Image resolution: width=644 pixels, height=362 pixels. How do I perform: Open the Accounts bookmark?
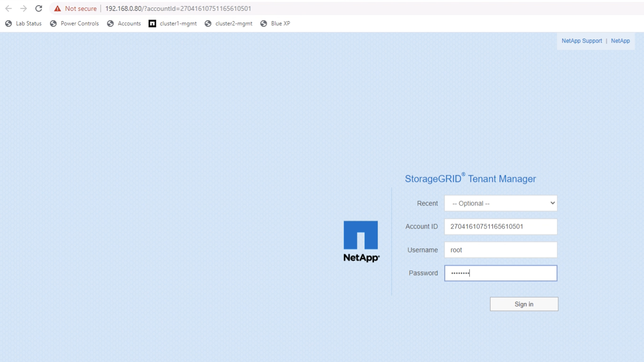[x=129, y=24]
